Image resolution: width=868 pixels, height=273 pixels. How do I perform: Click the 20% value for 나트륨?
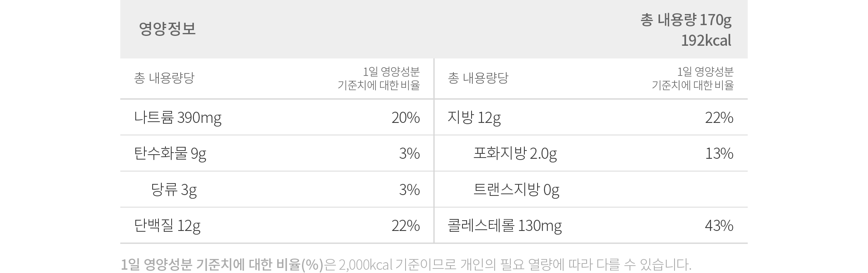pyautogui.click(x=406, y=118)
